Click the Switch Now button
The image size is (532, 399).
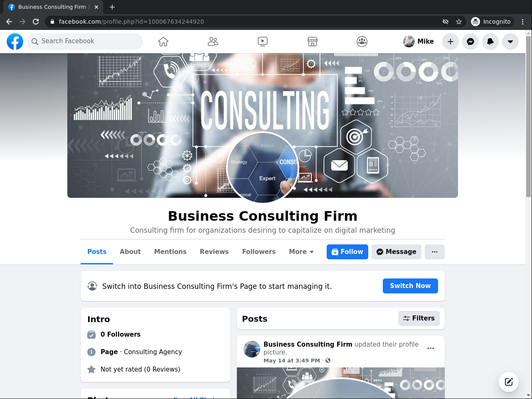coord(410,286)
